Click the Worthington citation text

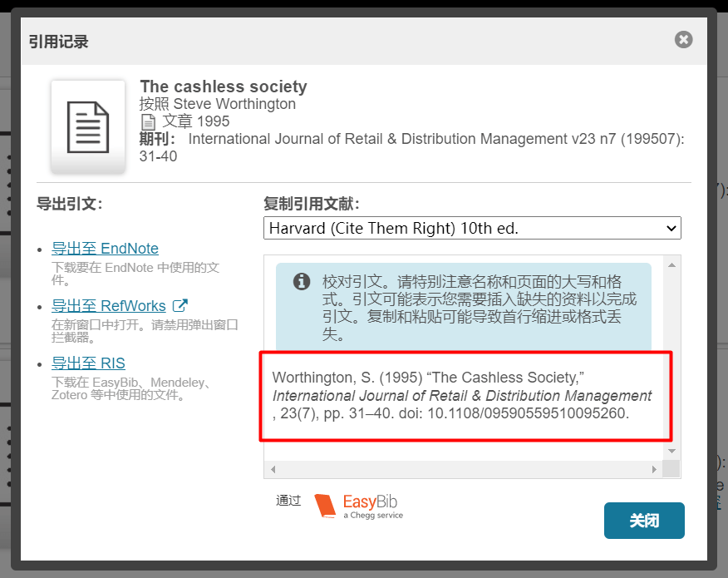click(x=462, y=395)
